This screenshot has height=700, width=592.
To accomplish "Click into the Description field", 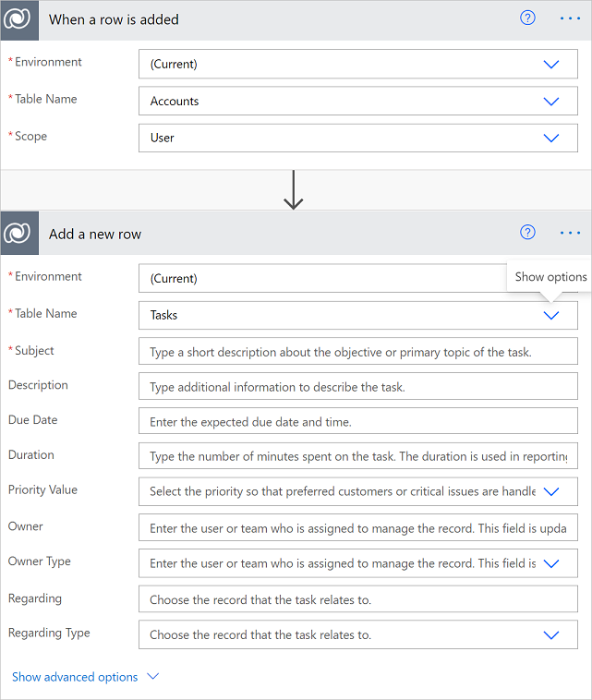I will tap(357, 387).
